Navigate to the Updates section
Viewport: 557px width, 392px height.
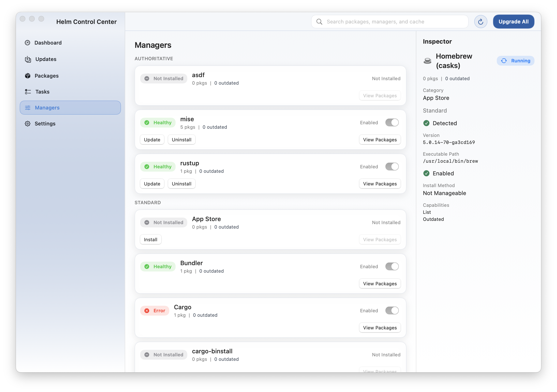46,59
